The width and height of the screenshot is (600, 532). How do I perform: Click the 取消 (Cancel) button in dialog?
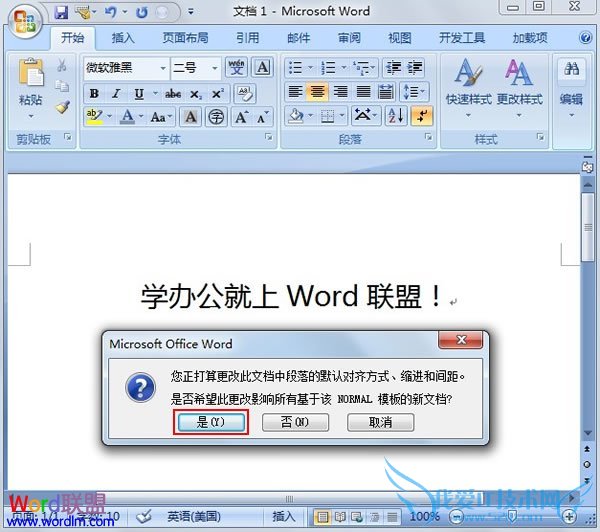pyautogui.click(x=380, y=423)
